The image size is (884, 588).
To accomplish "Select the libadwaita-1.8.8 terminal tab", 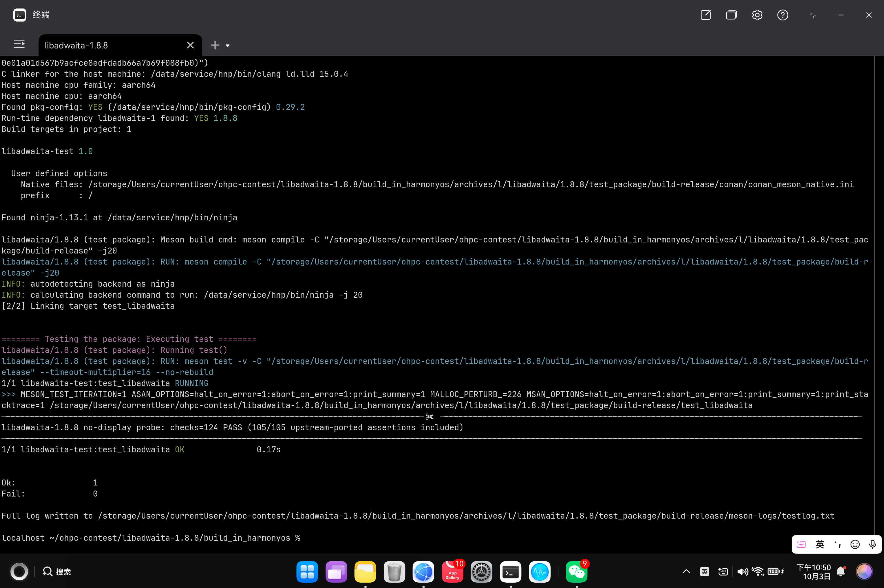I will [120, 45].
